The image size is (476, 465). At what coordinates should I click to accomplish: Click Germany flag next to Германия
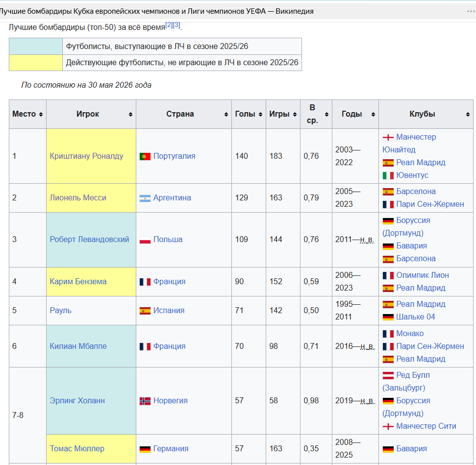[x=145, y=449]
